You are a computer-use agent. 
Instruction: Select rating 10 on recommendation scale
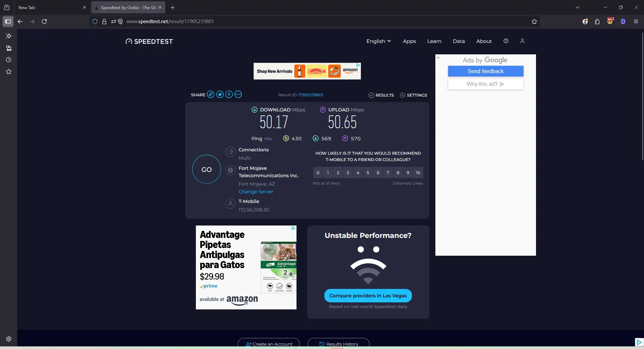418,173
